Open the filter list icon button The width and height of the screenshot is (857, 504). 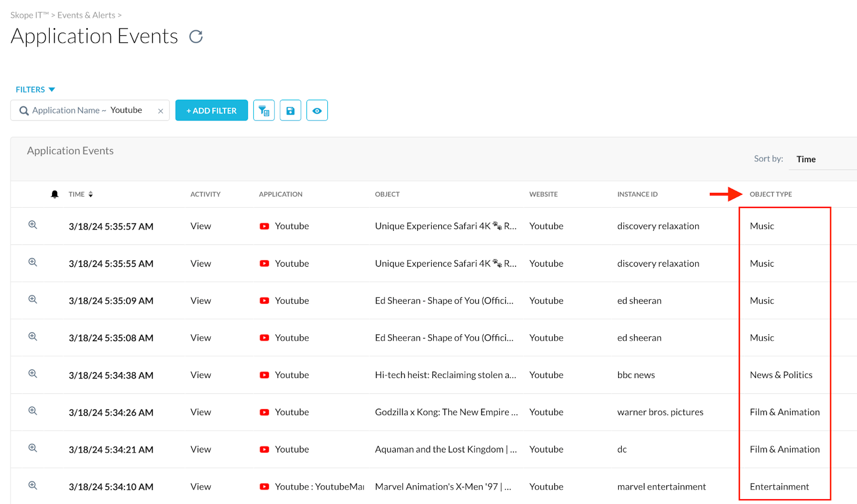click(x=264, y=110)
